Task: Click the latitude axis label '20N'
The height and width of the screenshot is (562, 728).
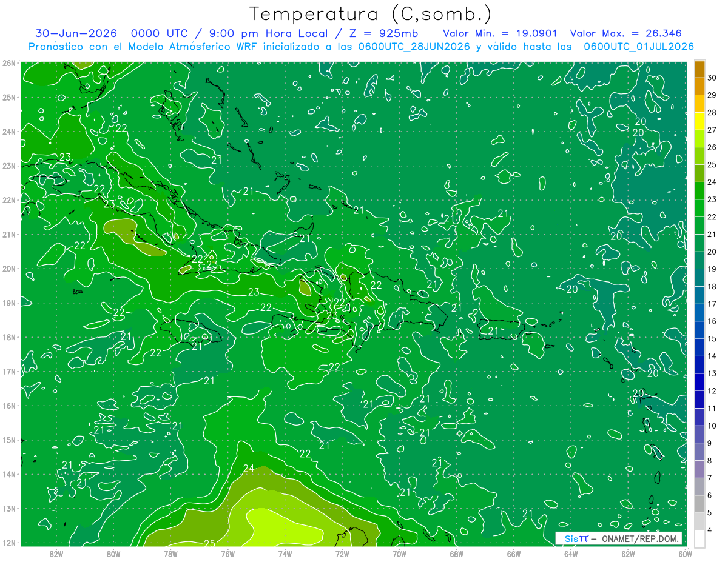Action: point(9,269)
